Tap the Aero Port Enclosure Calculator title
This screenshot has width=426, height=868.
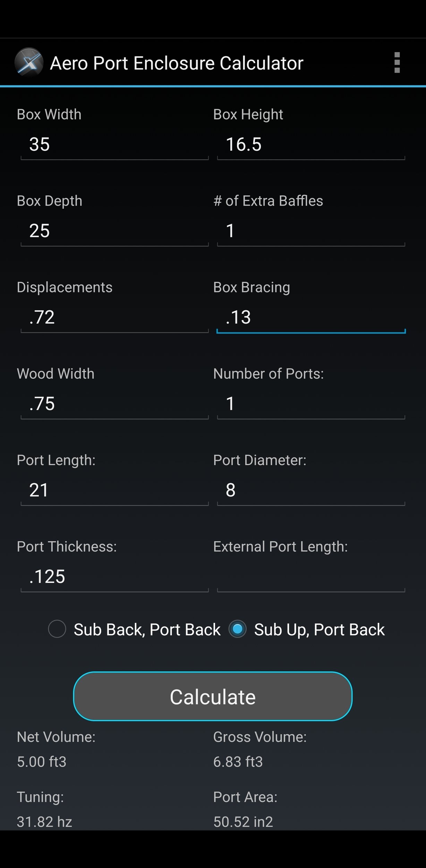pos(177,63)
